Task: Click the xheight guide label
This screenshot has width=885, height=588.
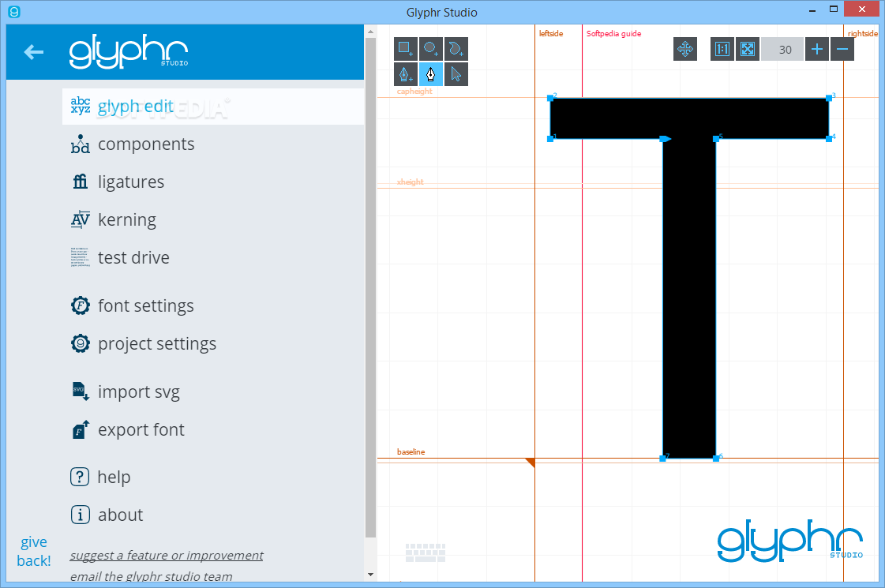Action: point(410,182)
